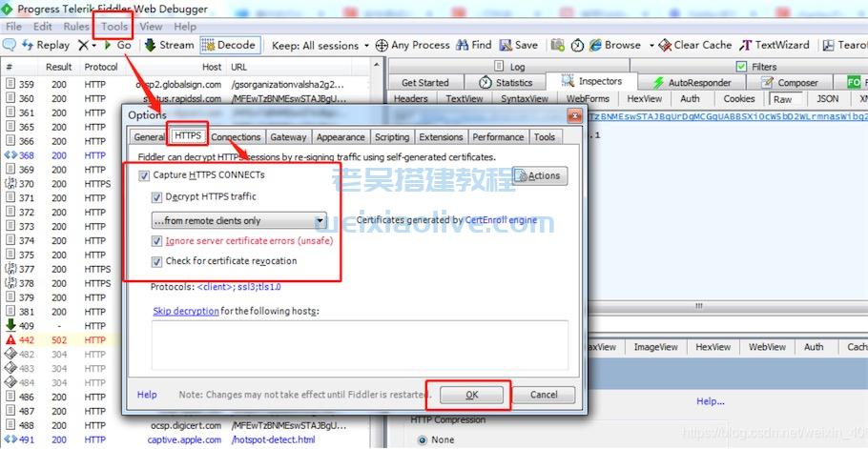Switch to the Connections tab

pos(236,137)
